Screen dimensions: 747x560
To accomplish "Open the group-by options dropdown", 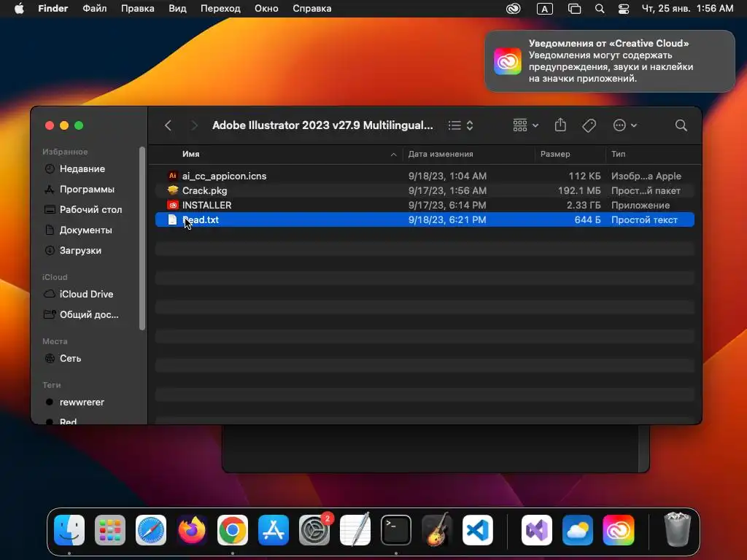I will pos(525,125).
